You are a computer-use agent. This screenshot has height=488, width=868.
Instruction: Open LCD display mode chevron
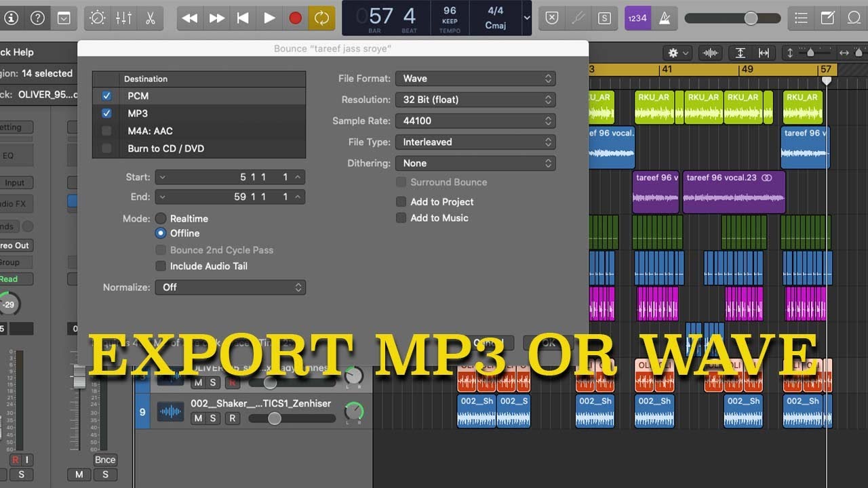pyautogui.click(x=527, y=18)
